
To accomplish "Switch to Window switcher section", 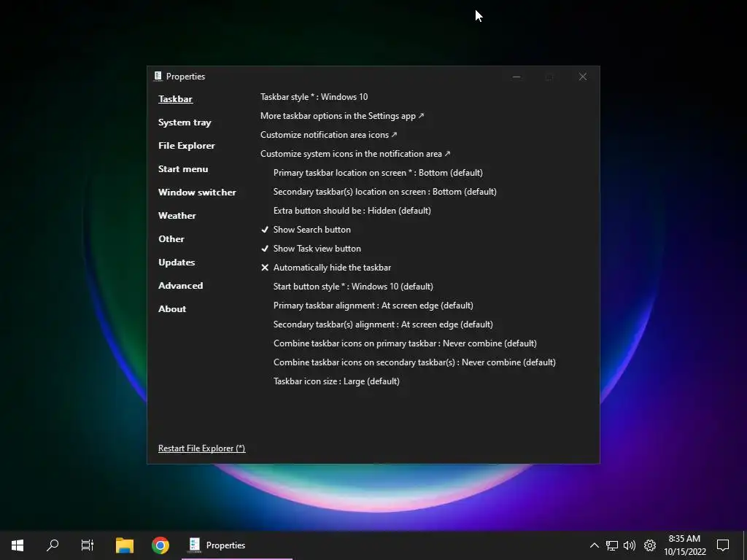I will tap(197, 192).
